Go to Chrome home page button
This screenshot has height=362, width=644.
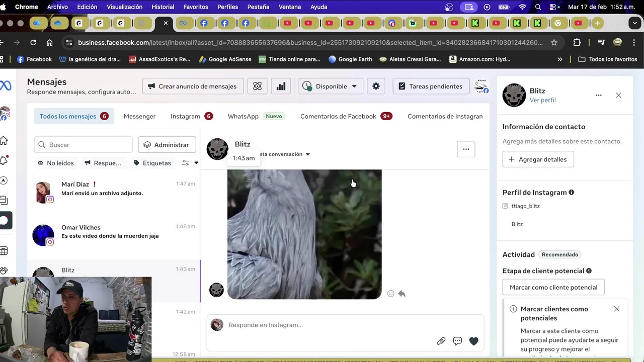pyautogui.click(x=49, y=43)
